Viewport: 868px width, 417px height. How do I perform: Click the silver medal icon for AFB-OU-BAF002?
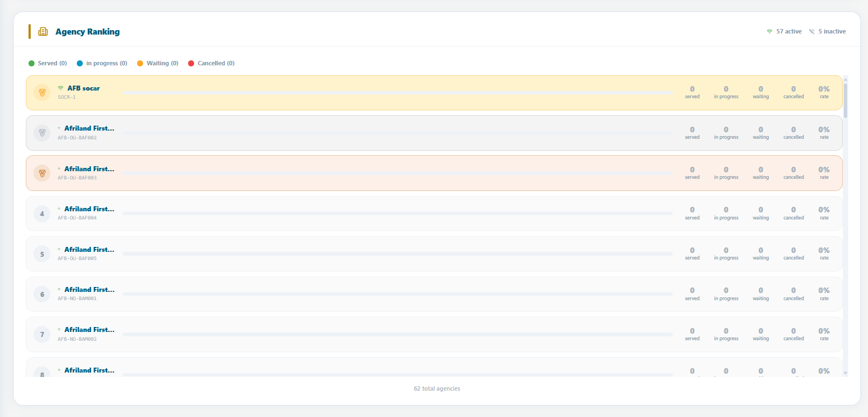[x=42, y=133]
